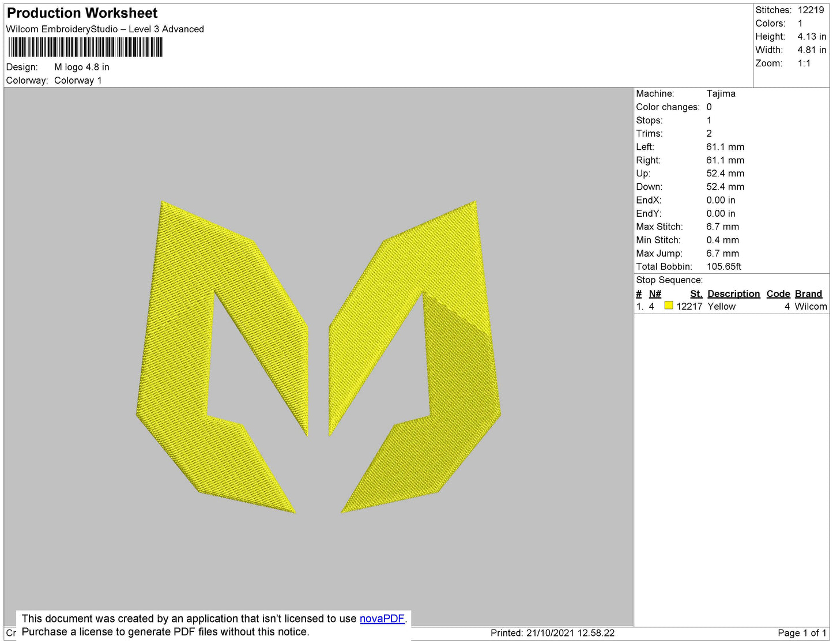This screenshot has height=644, width=833.
Task: Click the 'Production Worksheet' title
Action: (x=82, y=13)
